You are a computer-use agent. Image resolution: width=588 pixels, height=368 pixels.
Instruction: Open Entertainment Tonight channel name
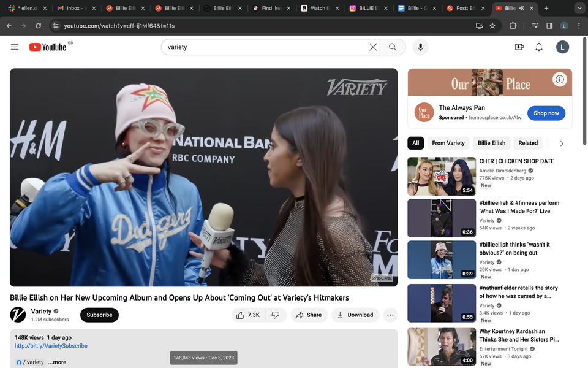503,349
